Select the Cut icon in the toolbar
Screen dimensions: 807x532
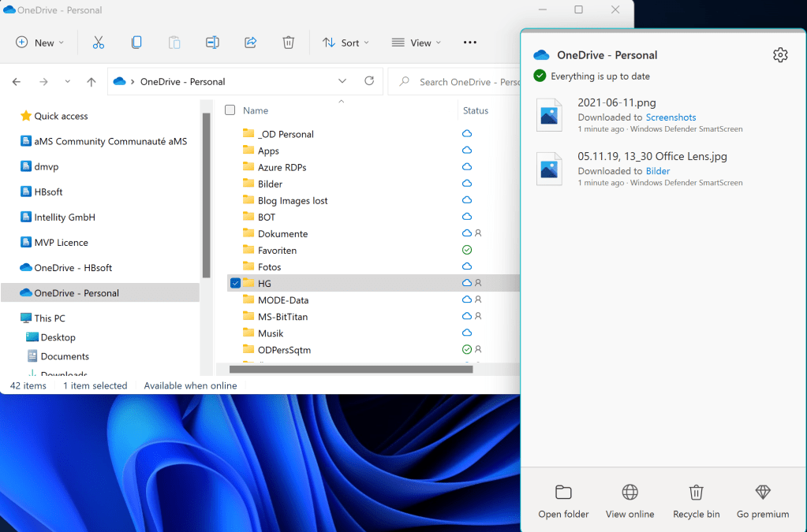coord(98,43)
